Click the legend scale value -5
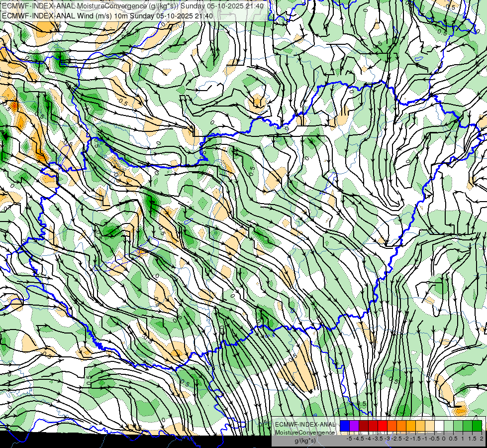 click(349, 439)
